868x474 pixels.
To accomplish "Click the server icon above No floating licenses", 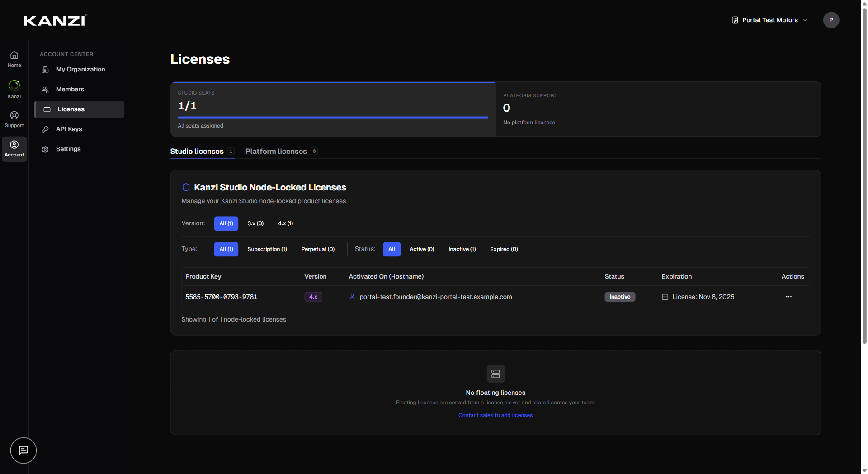I will tap(495, 374).
